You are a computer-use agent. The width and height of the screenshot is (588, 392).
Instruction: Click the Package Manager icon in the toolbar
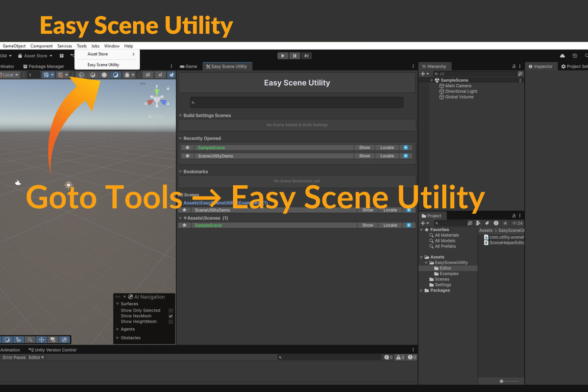[25, 66]
